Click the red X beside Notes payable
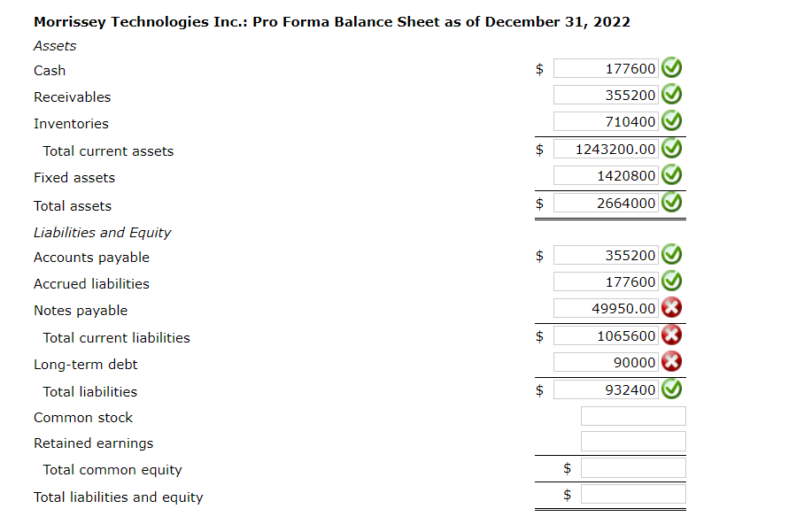This screenshot has height=524, width=812. coord(671,307)
